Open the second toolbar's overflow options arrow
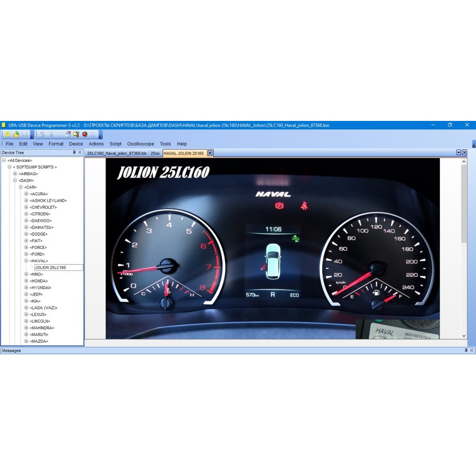This screenshot has width=476, height=476. [x=100, y=135]
